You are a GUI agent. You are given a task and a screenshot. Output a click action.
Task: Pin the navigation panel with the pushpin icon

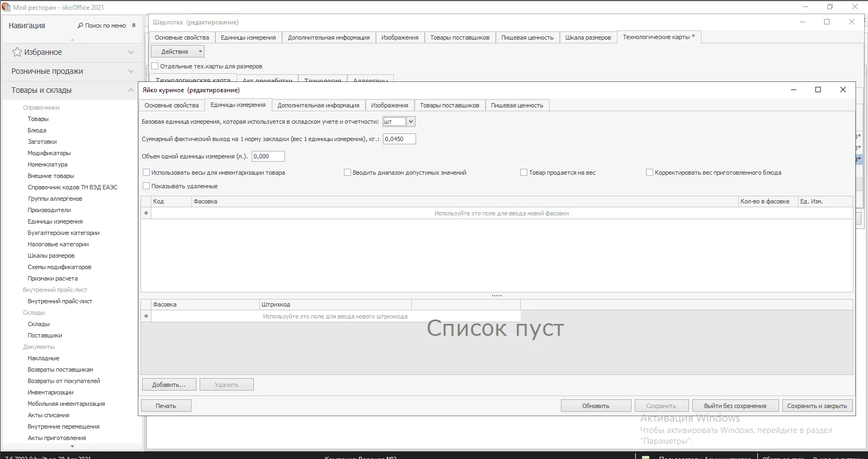pos(133,25)
